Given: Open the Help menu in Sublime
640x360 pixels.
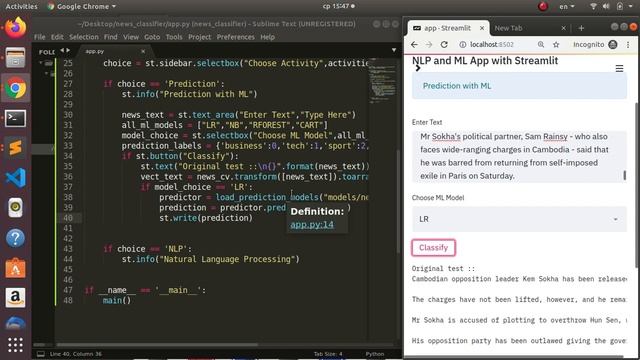Looking at the screenshot, I should point(267,37).
